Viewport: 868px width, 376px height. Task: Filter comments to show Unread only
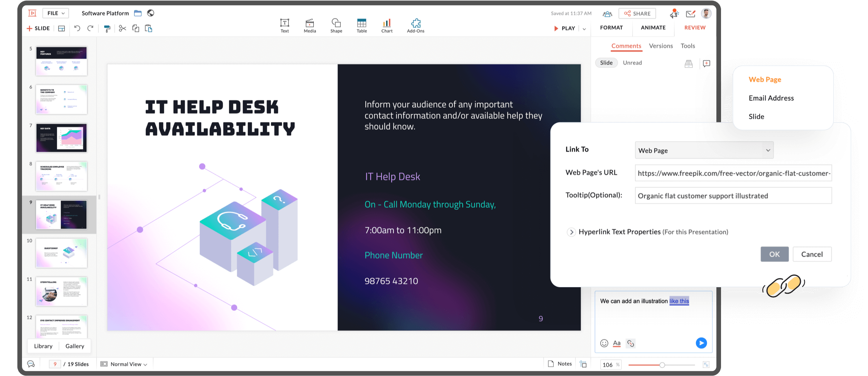[x=632, y=63]
